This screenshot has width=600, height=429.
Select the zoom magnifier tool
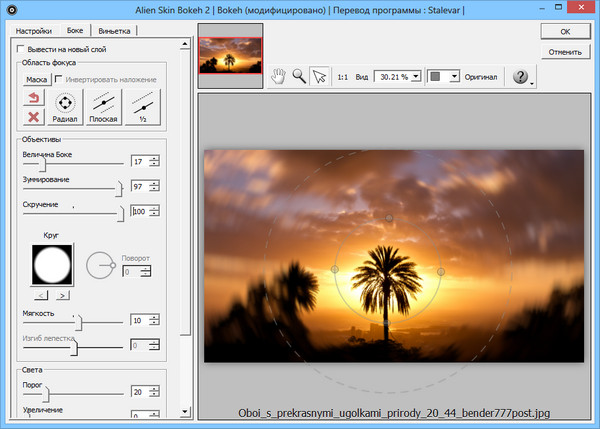297,76
